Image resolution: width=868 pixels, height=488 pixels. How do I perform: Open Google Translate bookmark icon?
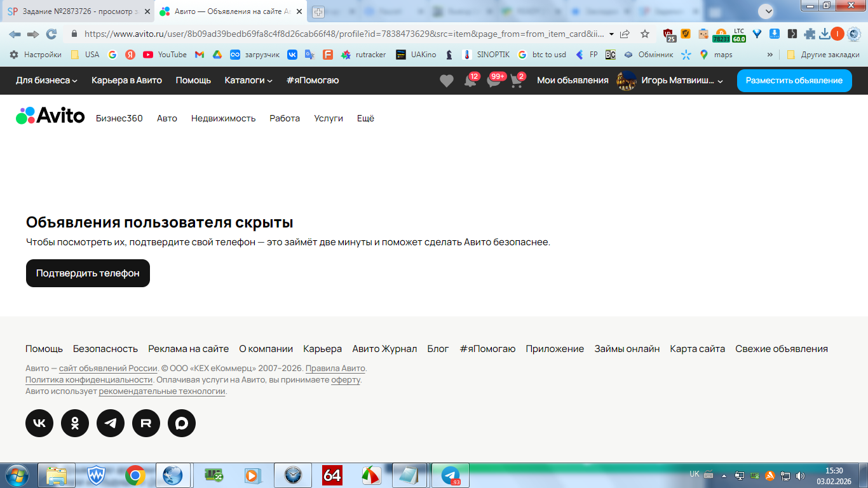pyautogui.click(x=309, y=55)
